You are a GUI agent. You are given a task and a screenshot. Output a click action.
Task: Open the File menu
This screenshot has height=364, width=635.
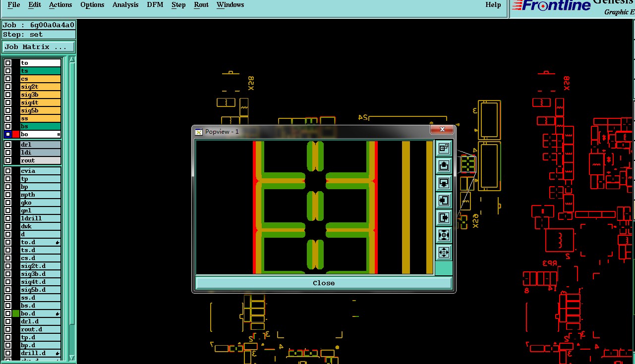tap(14, 5)
